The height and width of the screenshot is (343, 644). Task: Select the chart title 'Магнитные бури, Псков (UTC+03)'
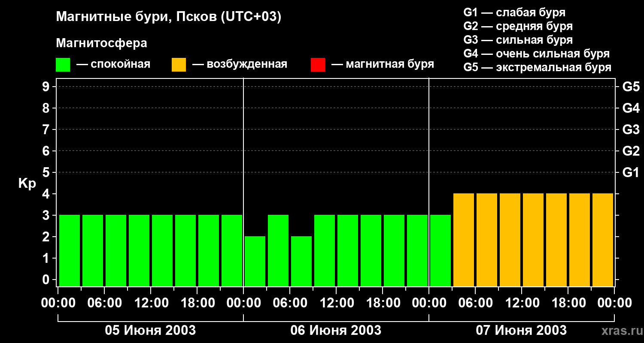coord(169,17)
